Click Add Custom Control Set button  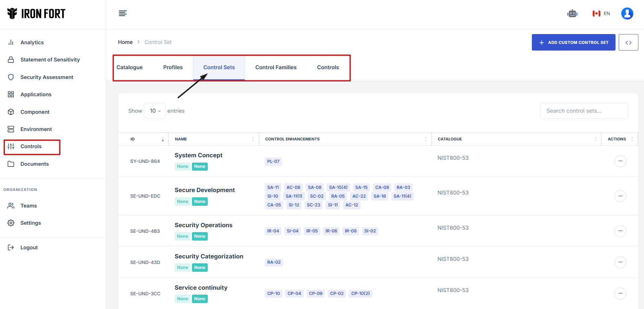(x=573, y=42)
